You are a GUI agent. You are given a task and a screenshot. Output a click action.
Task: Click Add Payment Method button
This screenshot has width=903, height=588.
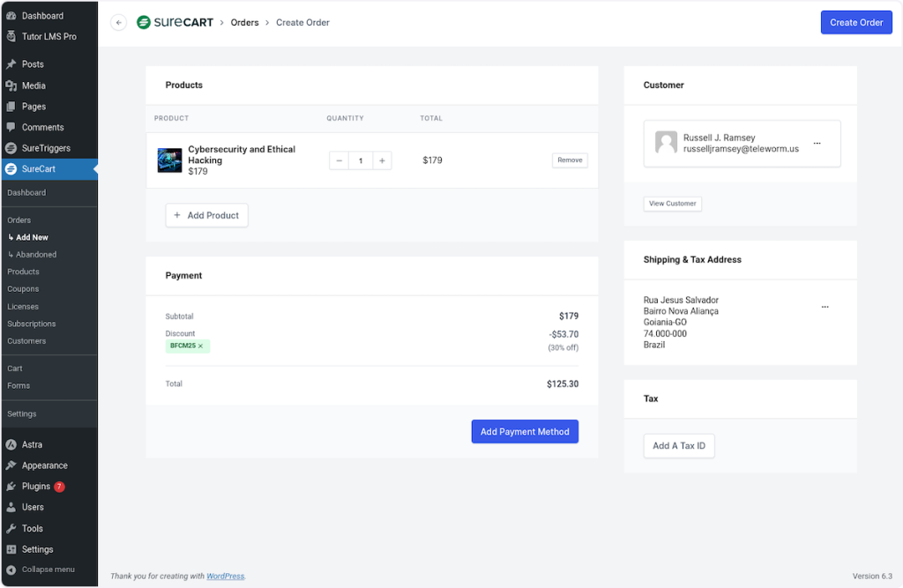pyautogui.click(x=525, y=432)
